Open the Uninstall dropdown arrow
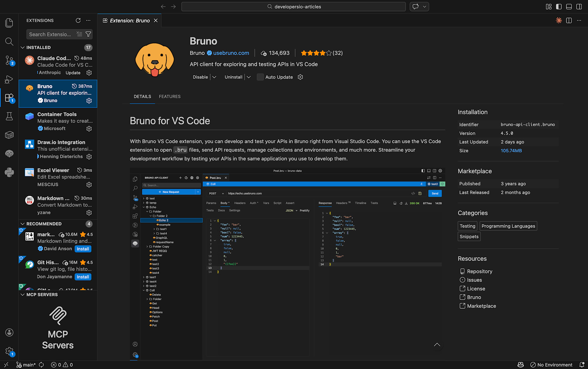 (249, 77)
